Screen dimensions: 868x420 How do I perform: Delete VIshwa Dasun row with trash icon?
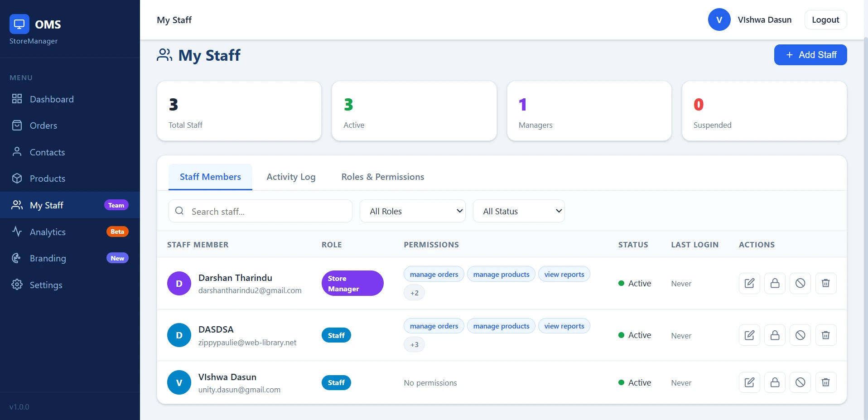pos(825,382)
